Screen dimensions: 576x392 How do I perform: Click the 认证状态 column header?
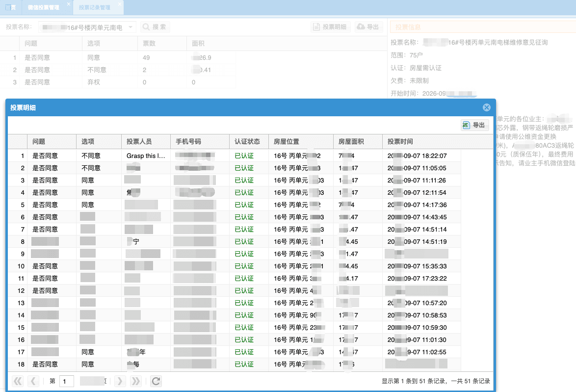249,141
